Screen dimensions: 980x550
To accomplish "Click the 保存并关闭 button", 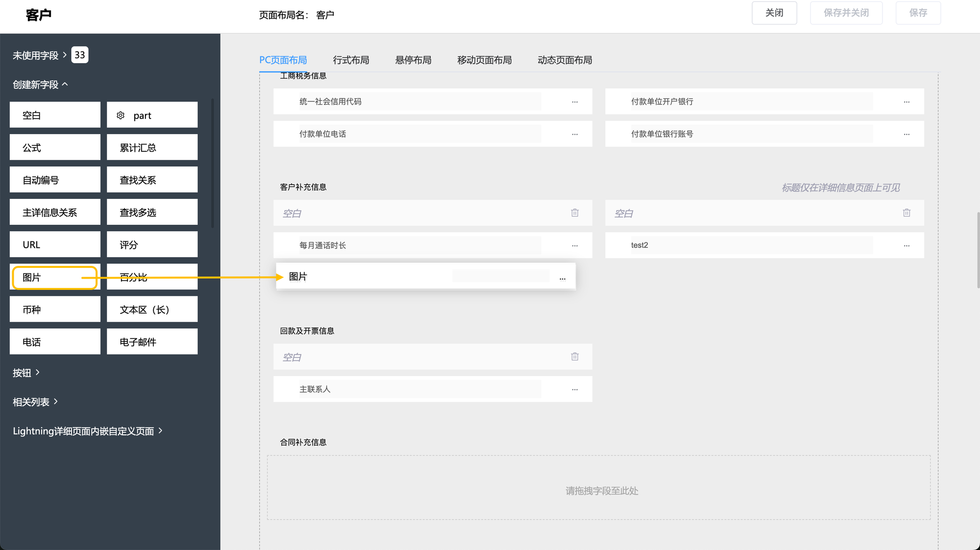I will point(846,13).
